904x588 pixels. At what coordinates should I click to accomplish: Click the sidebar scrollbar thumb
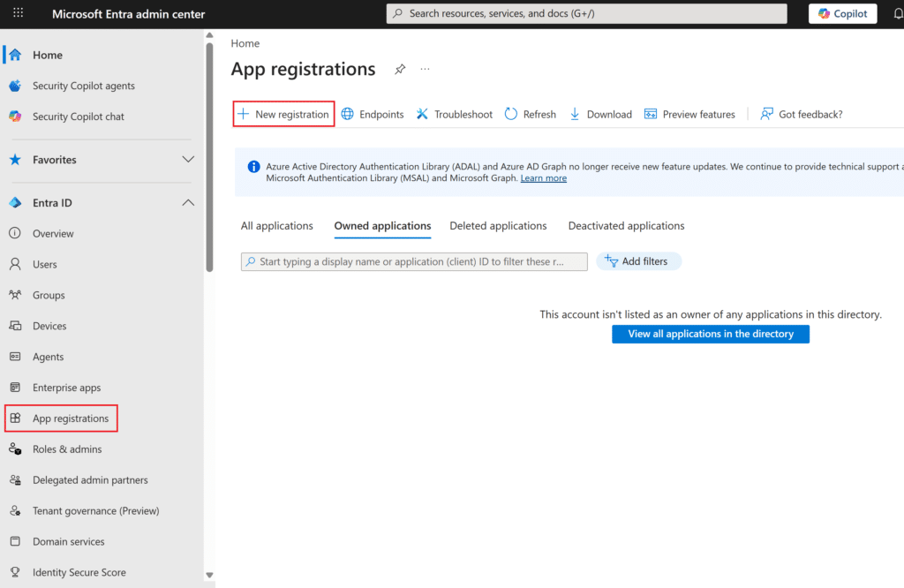(x=209, y=157)
